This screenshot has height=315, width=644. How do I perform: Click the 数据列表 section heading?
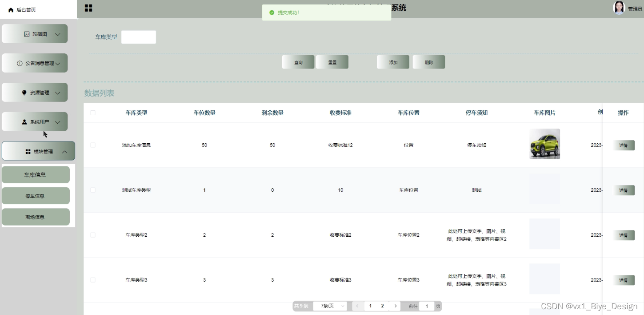100,93
